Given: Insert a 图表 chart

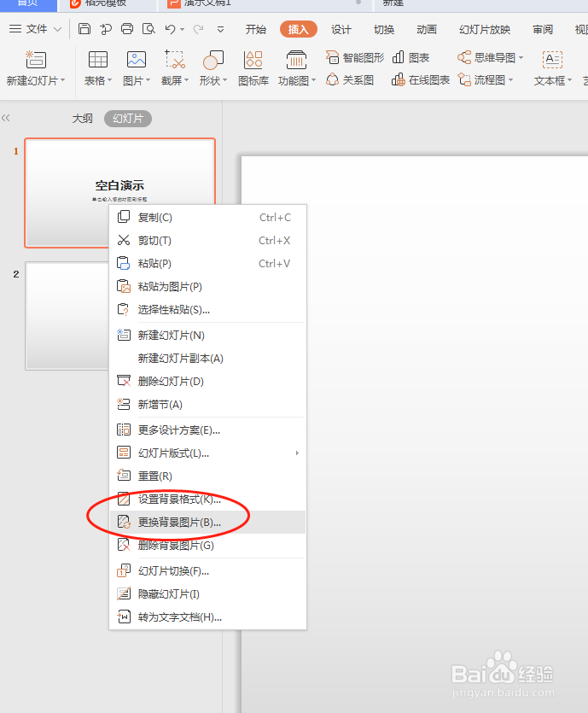Looking at the screenshot, I should coord(410,58).
